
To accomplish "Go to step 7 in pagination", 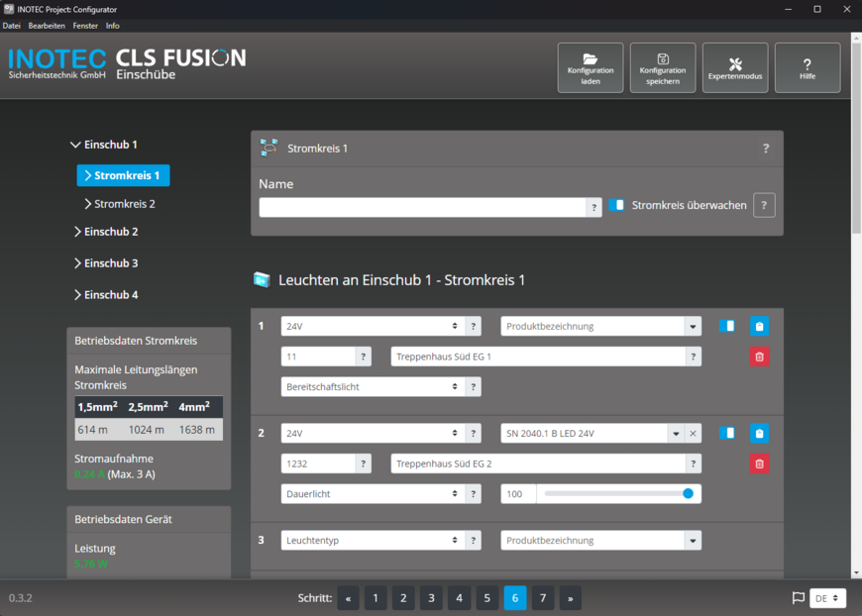I will coord(542,598).
